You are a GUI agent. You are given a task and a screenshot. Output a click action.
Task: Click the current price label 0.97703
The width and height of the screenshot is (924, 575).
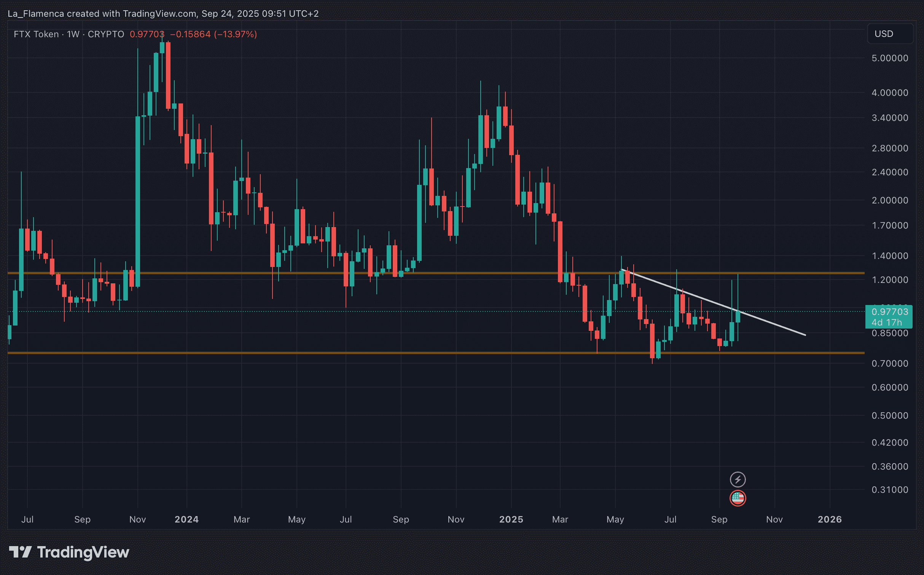click(x=889, y=311)
